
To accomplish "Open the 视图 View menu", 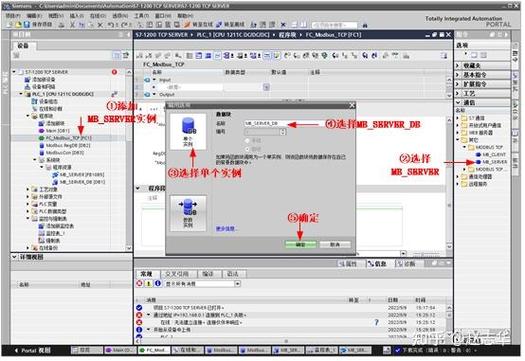I will pos(56,16).
